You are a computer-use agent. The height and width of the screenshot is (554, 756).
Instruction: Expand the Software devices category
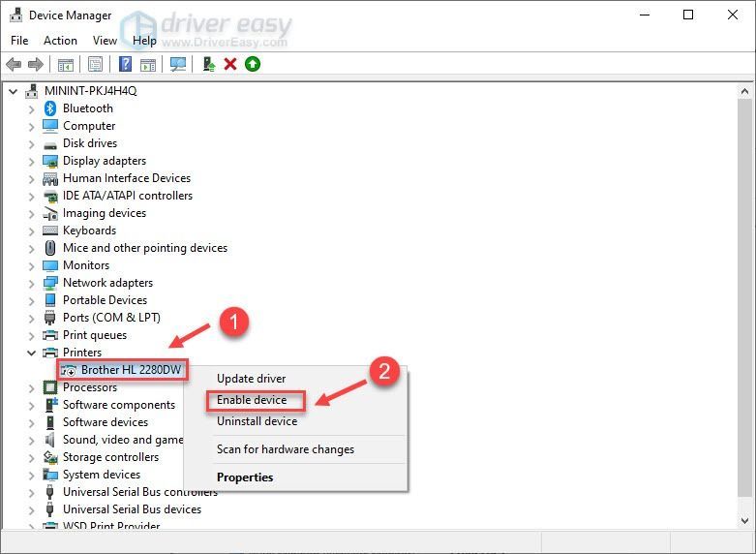(31, 422)
